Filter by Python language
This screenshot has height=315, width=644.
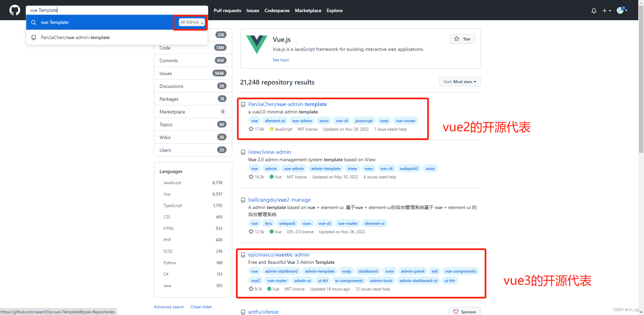(x=193, y=263)
